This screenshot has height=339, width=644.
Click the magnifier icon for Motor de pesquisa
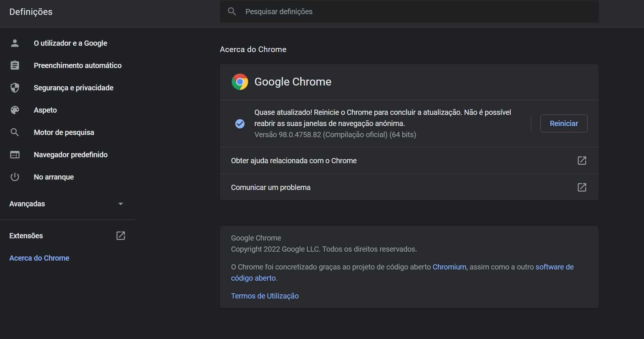point(15,132)
